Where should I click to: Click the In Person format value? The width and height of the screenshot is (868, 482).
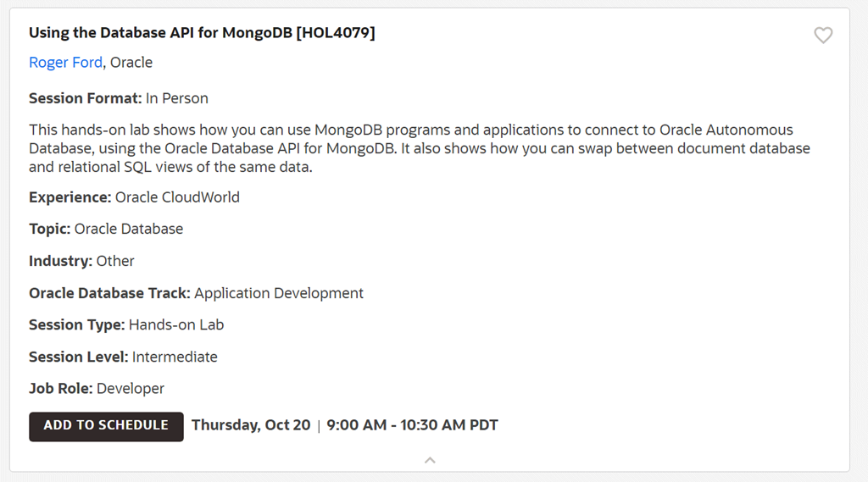177,98
